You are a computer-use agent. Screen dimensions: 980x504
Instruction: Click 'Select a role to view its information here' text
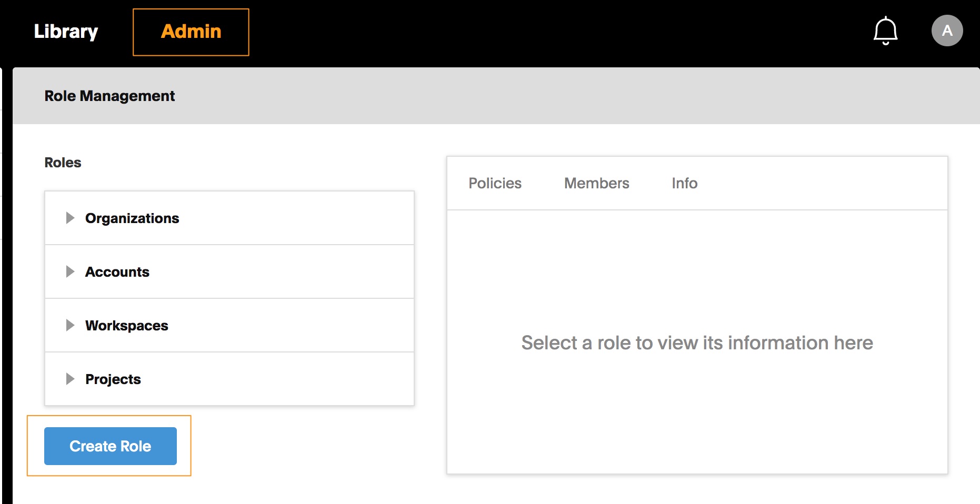(x=697, y=343)
